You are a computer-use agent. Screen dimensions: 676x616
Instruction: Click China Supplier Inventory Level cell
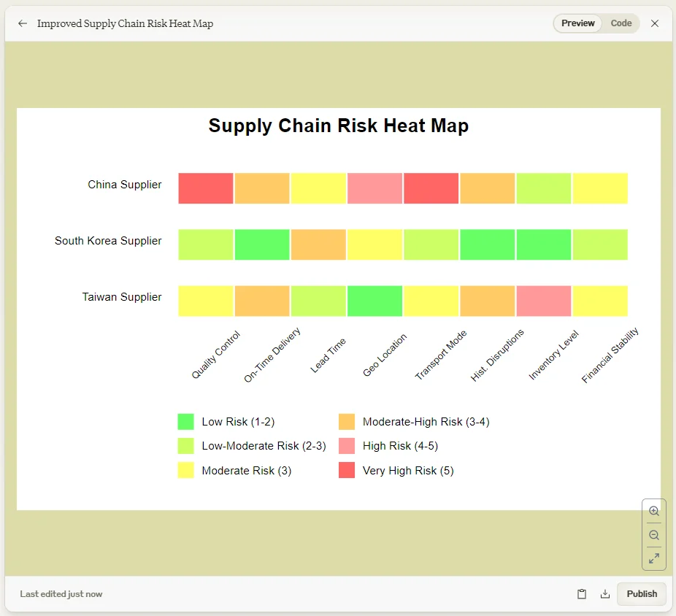click(x=544, y=188)
